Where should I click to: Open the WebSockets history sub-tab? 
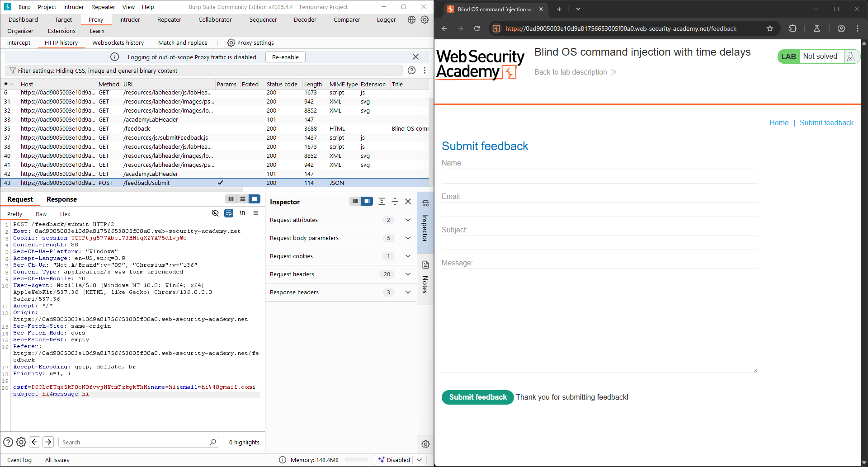(118, 42)
